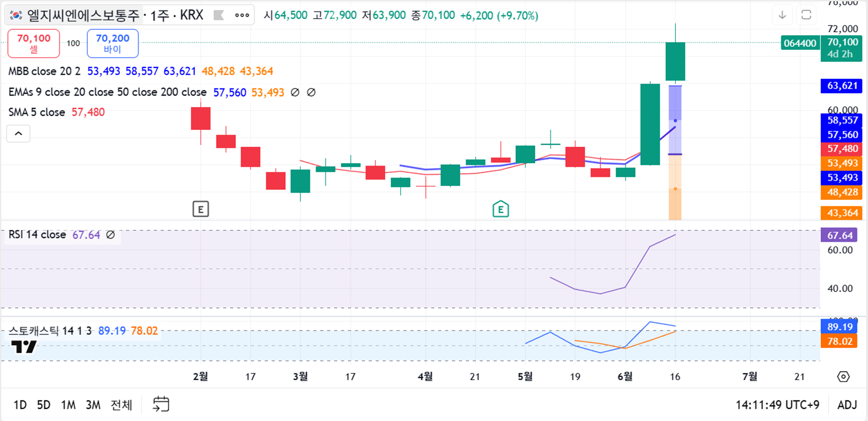The image size is (868, 421).
Task: Click the 57,480 red SMA axis label
Action: 841,149
